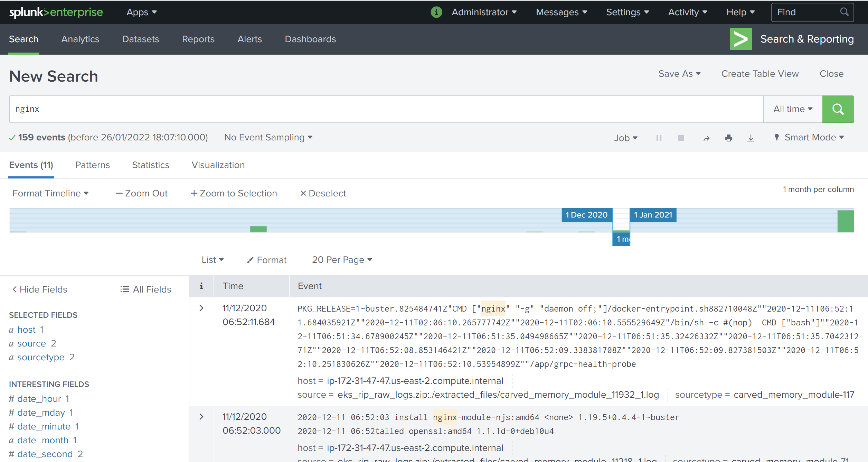This screenshot has width=868, height=462.
Task: Expand the second event row chevron
Action: point(201,417)
